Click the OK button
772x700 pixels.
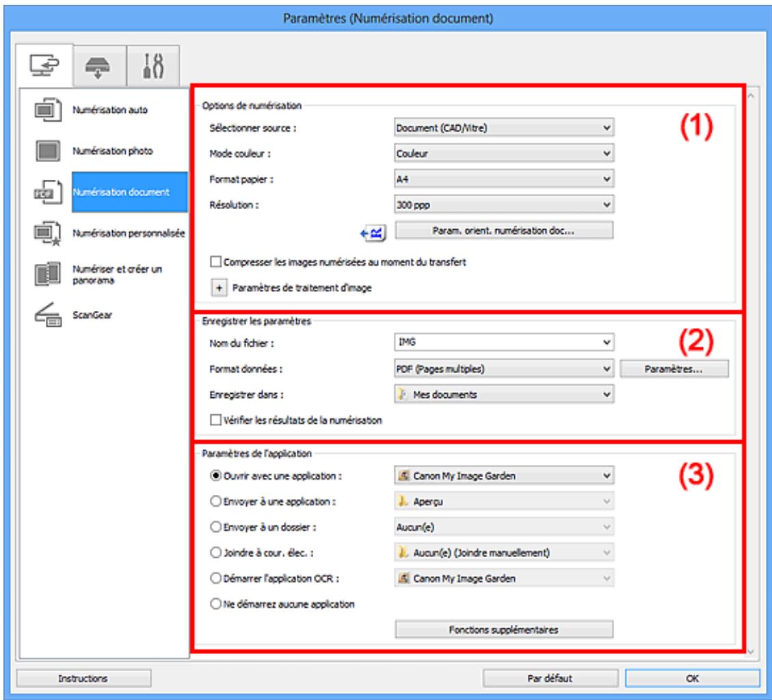pyautogui.click(x=692, y=678)
